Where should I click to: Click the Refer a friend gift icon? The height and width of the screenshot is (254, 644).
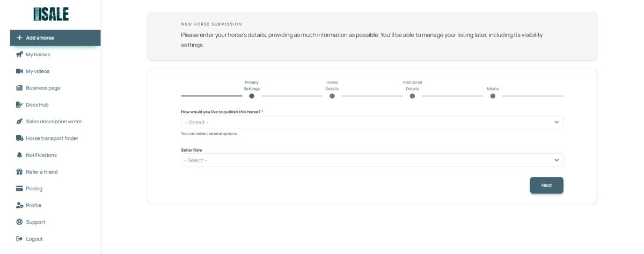click(x=19, y=172)
